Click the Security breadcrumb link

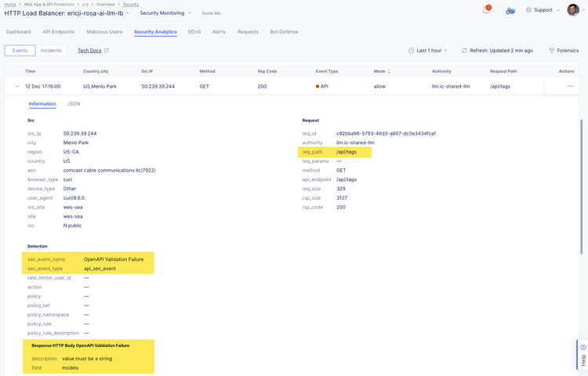(130, 5)
